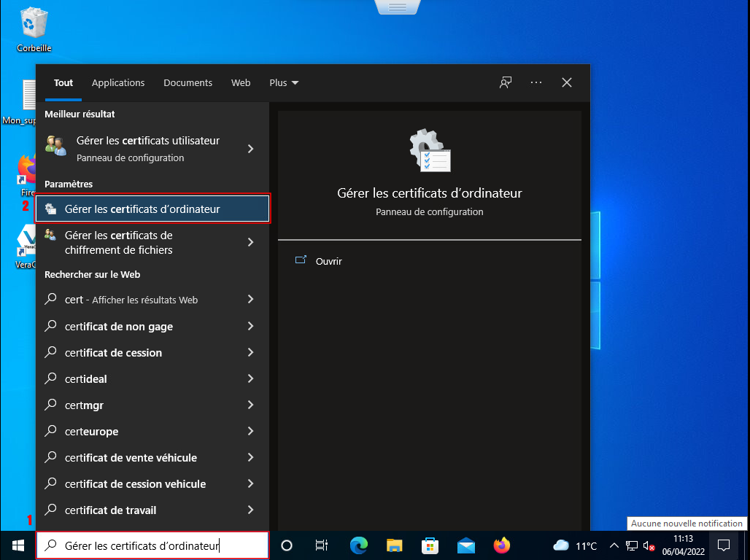Expand Gérer les certificats utilisateur arrow
The image size is (750, 560).
(250, 149)
